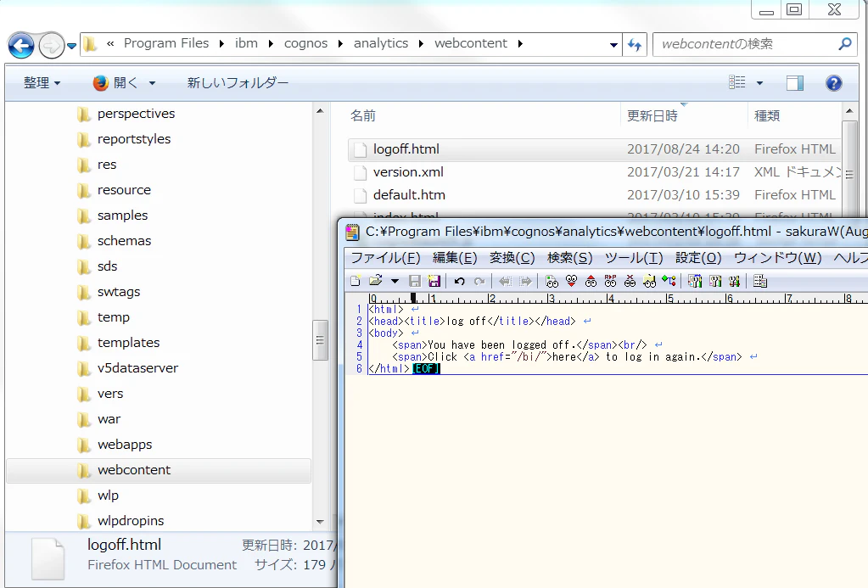Viewport: 868px width, 588px height.
Task: Sort files by the 名前 column header
Action: [363, 115]
